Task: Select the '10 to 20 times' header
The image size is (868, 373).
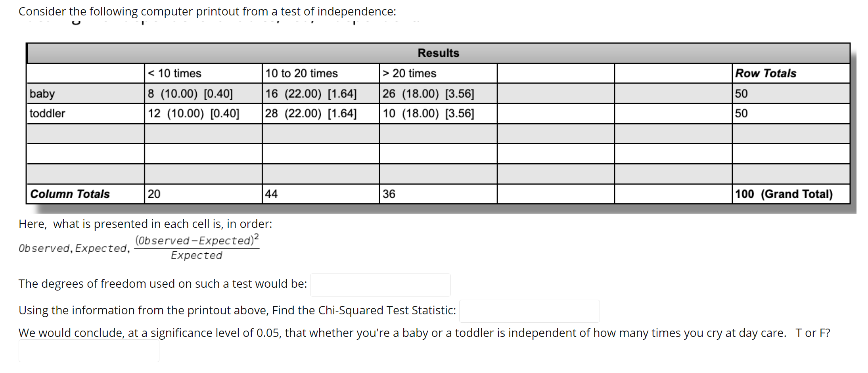Action: tap(302, 73)
